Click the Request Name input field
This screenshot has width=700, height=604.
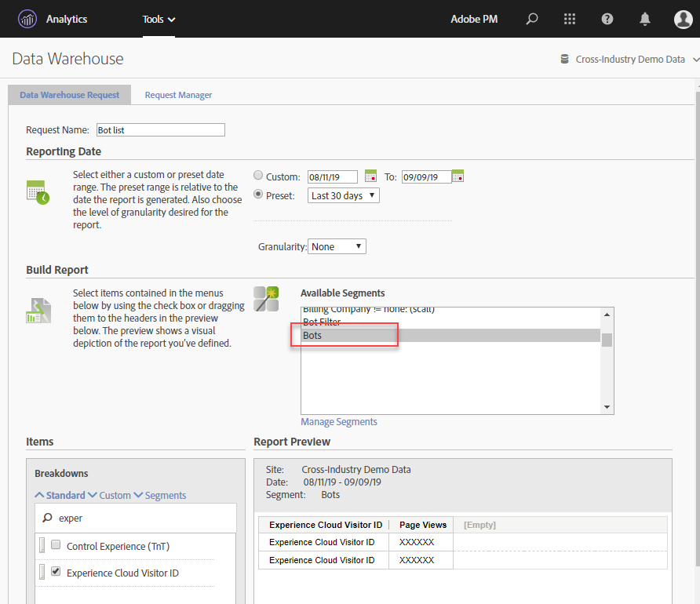160,130
